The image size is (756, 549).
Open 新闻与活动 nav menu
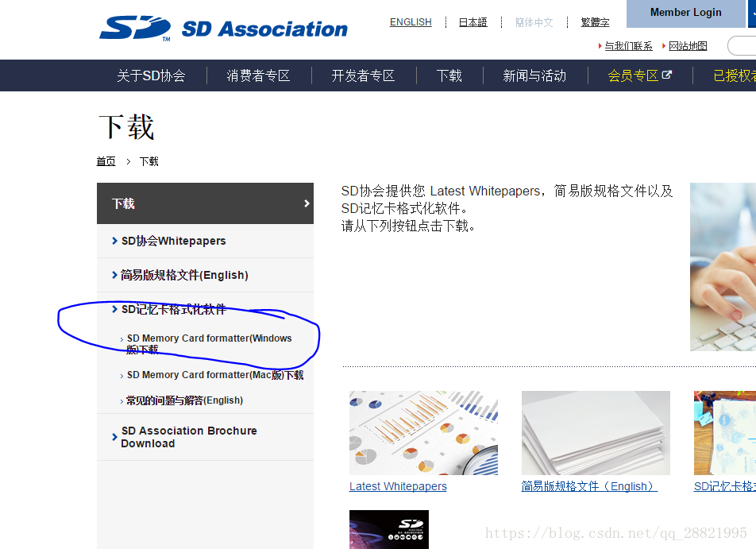[534, 75]
